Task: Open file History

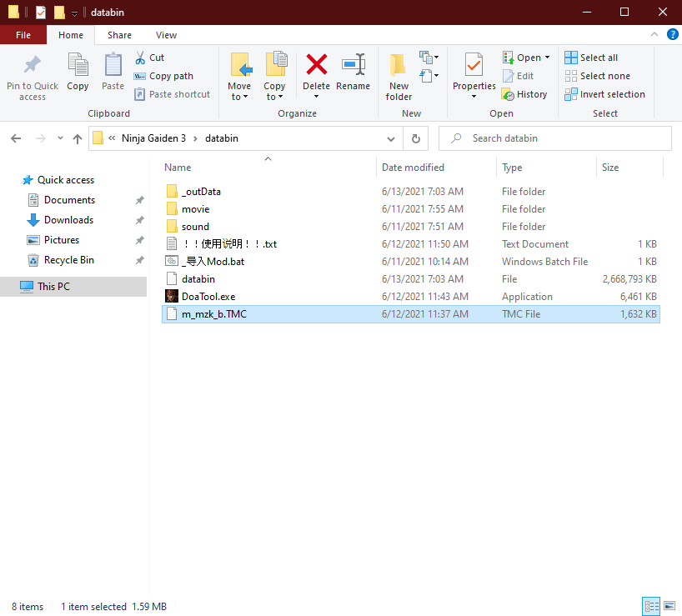Action: click(524, 94)
